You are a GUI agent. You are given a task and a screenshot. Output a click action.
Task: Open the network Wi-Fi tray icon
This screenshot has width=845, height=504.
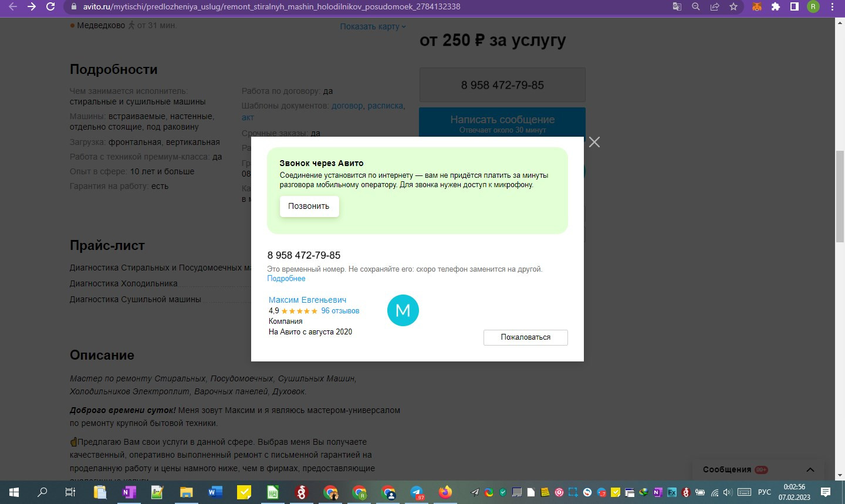click(715, 492)
